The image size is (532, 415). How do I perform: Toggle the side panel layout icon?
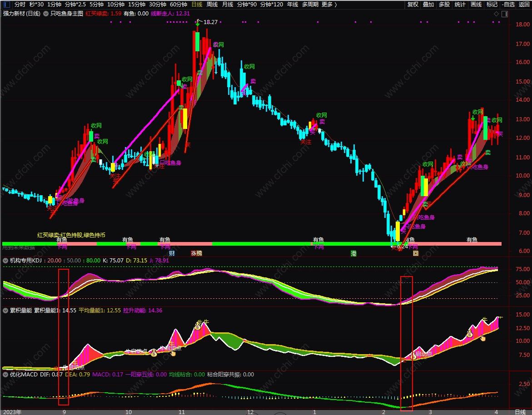click(x=504, y=14)
